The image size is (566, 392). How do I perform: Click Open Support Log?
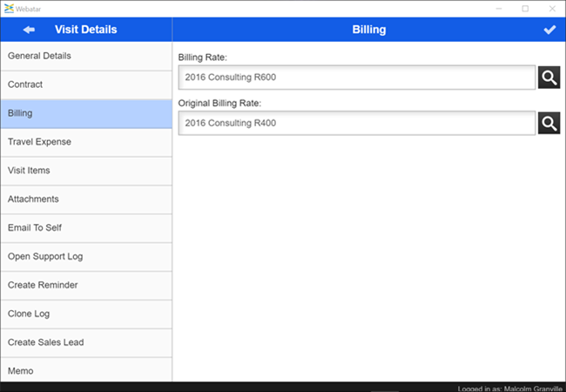pyautogui.click(x=86, y=257)
